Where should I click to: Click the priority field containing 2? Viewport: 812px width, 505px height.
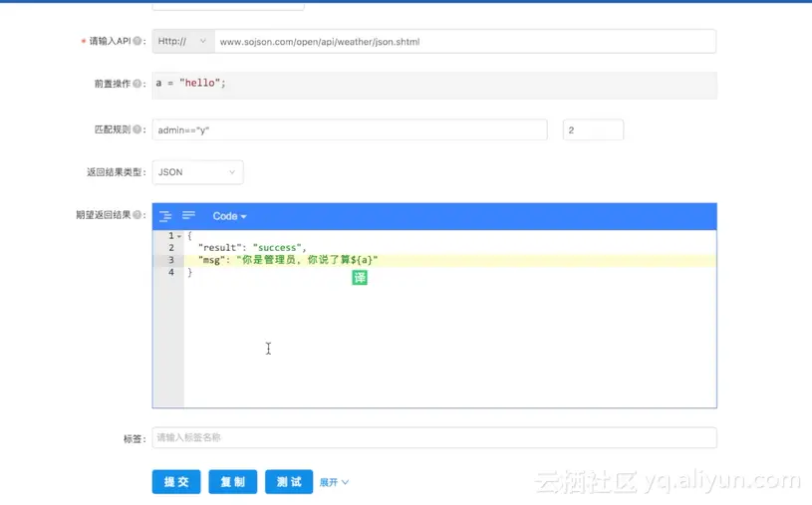tap(593, 130)
